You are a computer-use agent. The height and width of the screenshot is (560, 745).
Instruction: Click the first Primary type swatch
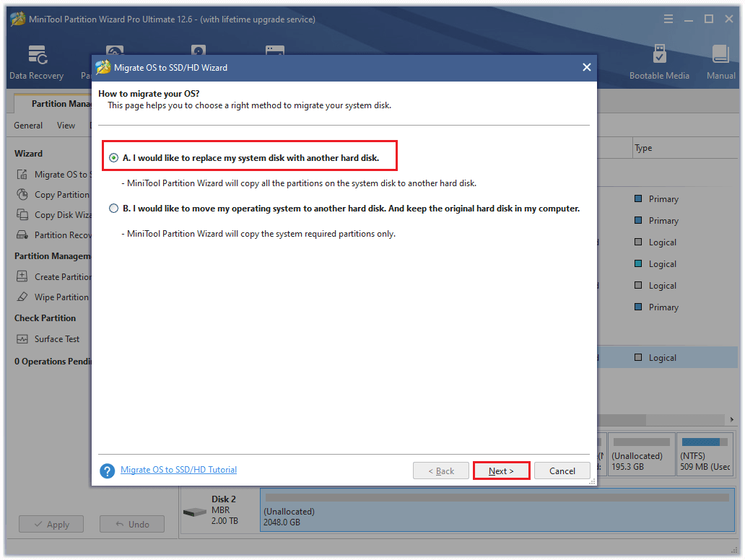tap(639, 198)
